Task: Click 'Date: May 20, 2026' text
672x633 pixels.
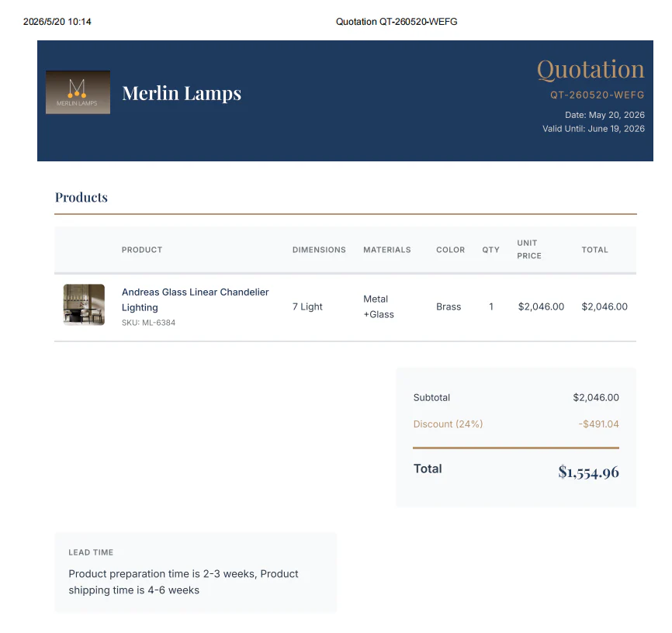Action: [x=604, y=115]
